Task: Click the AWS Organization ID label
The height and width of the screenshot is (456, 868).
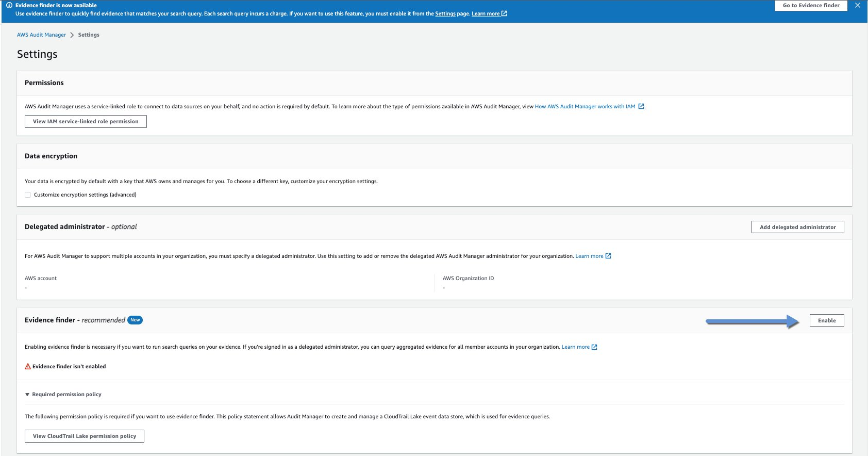Action: click(468, 279)
